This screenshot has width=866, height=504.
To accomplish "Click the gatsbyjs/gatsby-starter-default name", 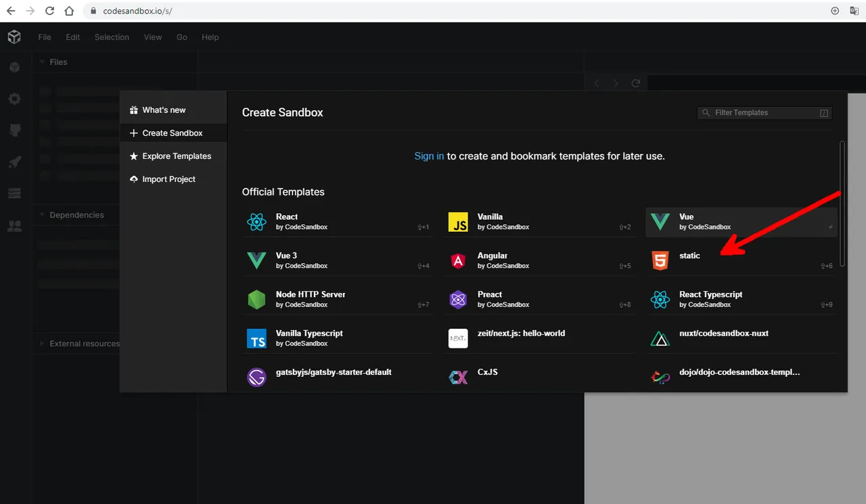I will coord(334,372).
